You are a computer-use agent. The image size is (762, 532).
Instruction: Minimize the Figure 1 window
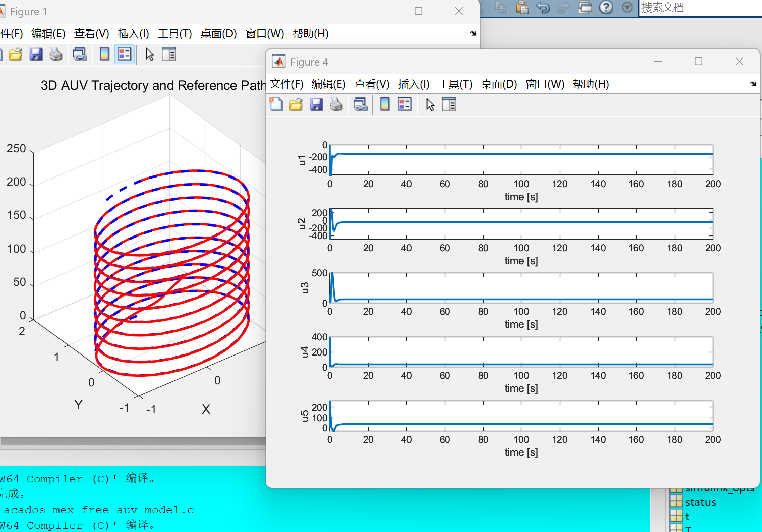click(x=377, y=11)
